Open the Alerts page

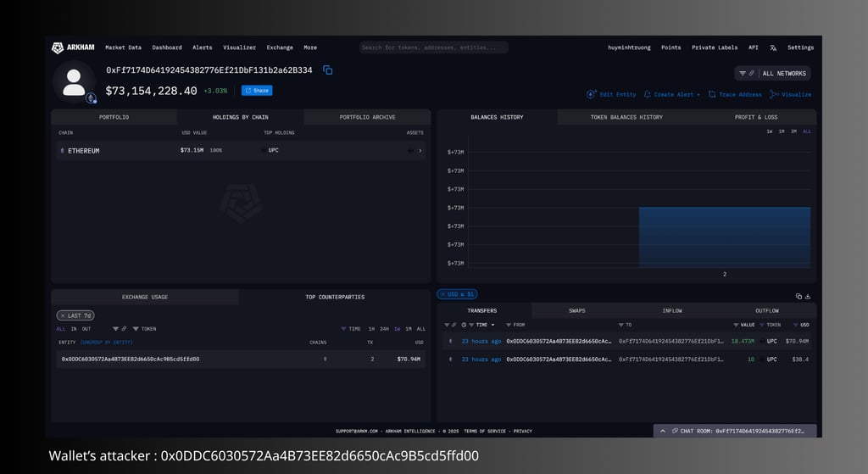[203, 47]
